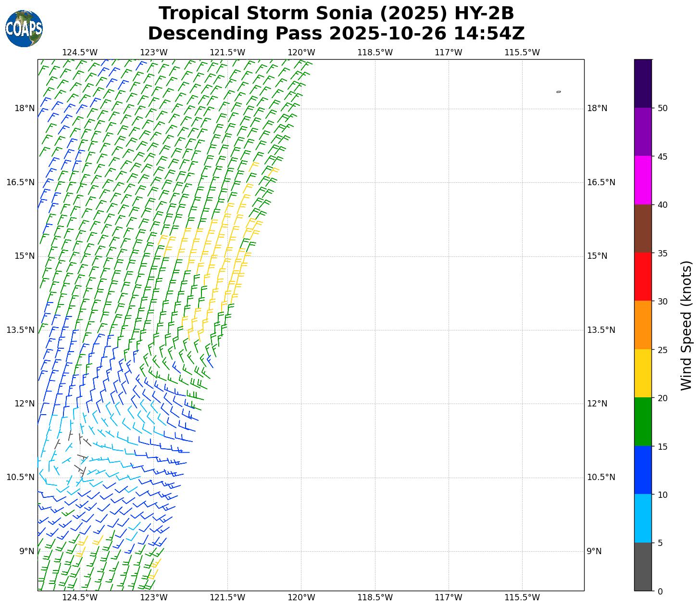Choose the light blue 5–10 knot colorbar segment
This screenshot has width=700, height=608.
pos(643,519)
